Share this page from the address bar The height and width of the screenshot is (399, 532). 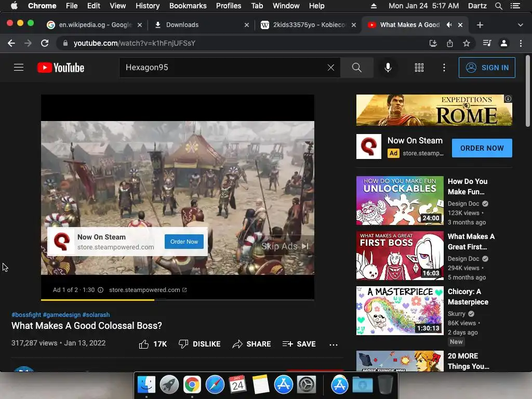coord(450,43)
